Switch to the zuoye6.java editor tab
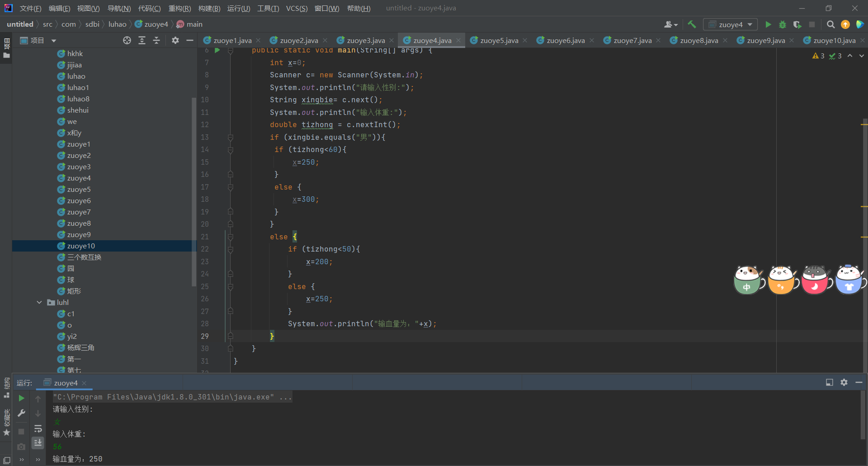Image resolution: width=868 pixels, height=466 pixels. point(565,40)
